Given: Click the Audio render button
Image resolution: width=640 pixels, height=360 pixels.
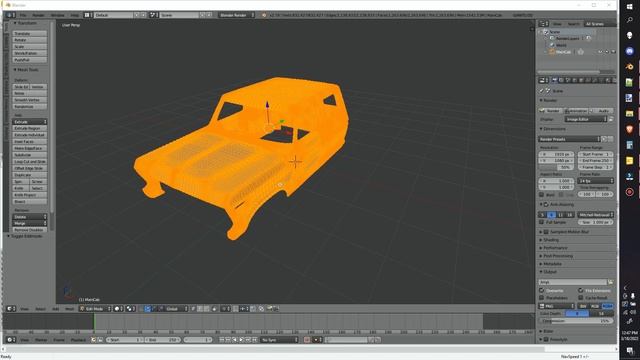Looking at the screenshot, I should point(601,111).
